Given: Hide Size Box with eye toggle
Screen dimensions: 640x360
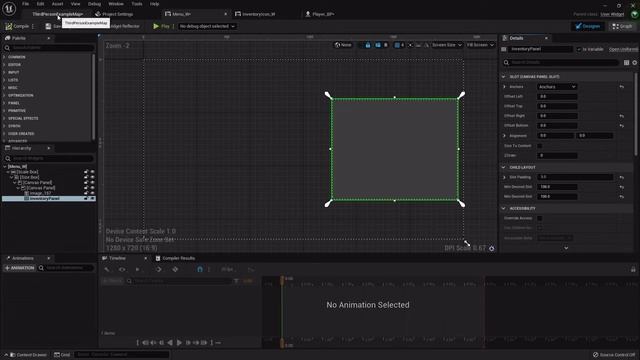Looking at the screenshot, I should click(x=93, y=177).
